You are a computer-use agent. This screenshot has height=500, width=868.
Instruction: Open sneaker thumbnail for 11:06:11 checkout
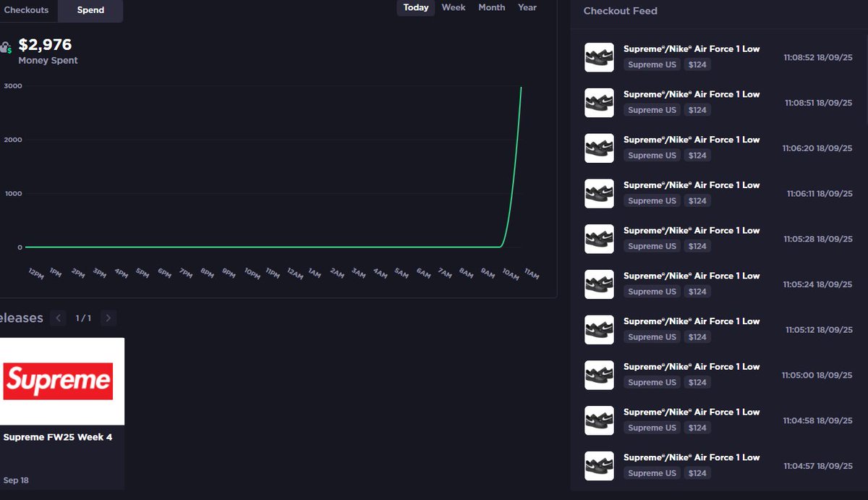[599, 194]
